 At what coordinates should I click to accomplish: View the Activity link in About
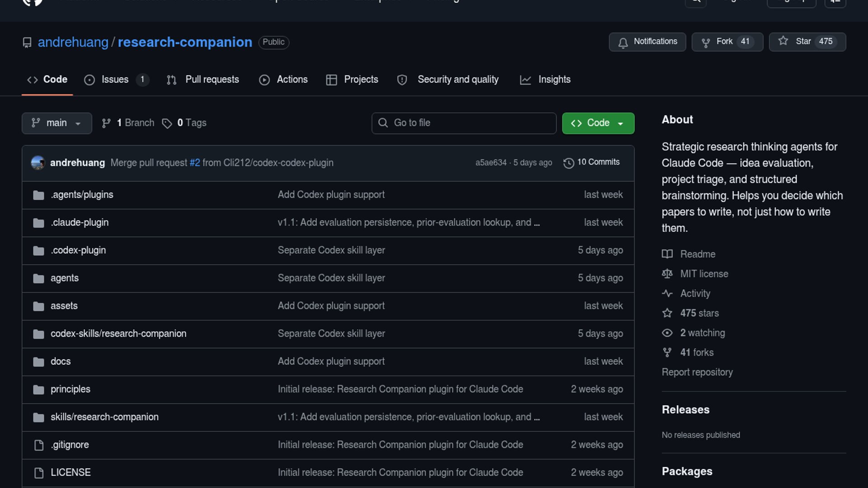point(695,293)
